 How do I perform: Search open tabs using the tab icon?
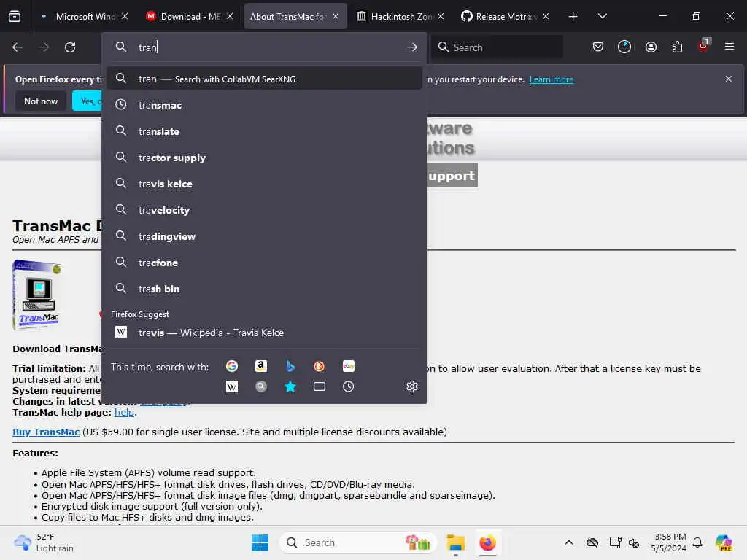tap(320, 386)
